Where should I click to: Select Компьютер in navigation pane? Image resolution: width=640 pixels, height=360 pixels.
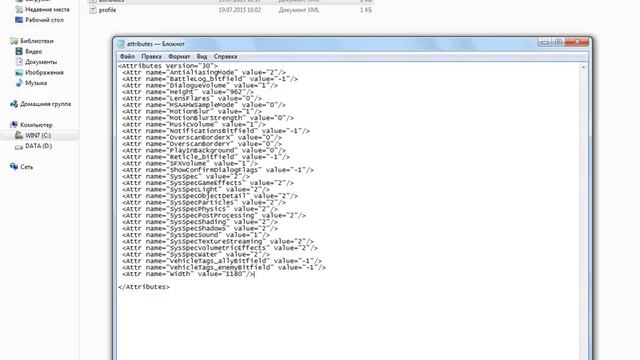36,125
